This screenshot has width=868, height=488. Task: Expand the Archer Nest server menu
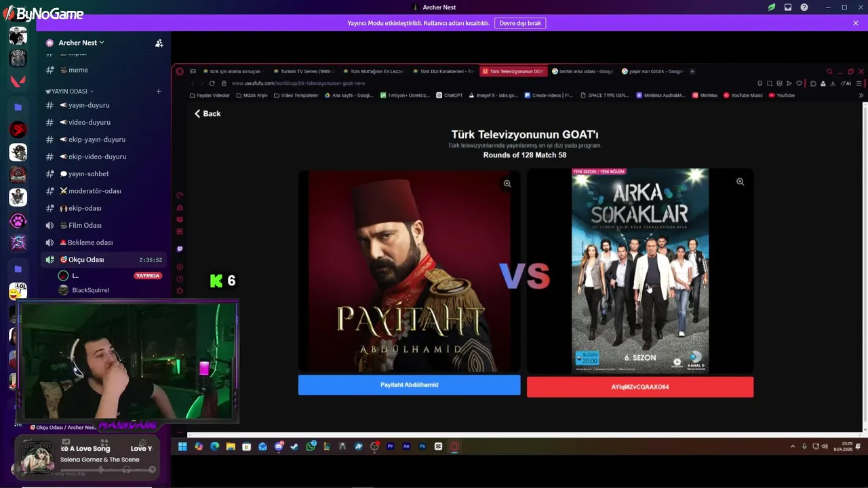point(82,43)
